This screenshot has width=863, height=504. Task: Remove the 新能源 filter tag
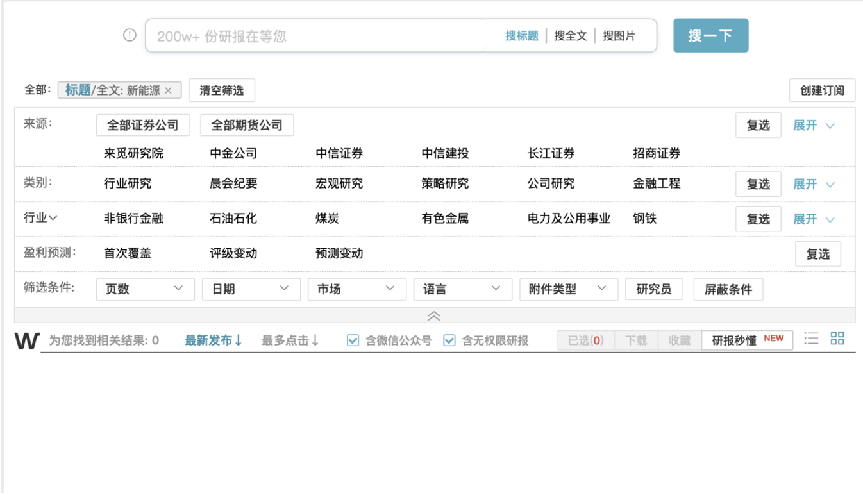click(169, 90)
